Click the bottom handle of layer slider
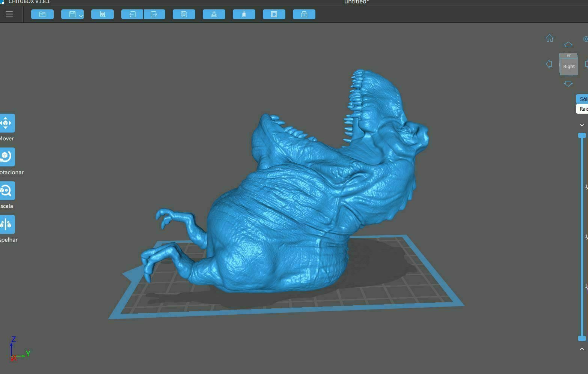The width and height of the screenshot is (588, 374). (582, 338)
